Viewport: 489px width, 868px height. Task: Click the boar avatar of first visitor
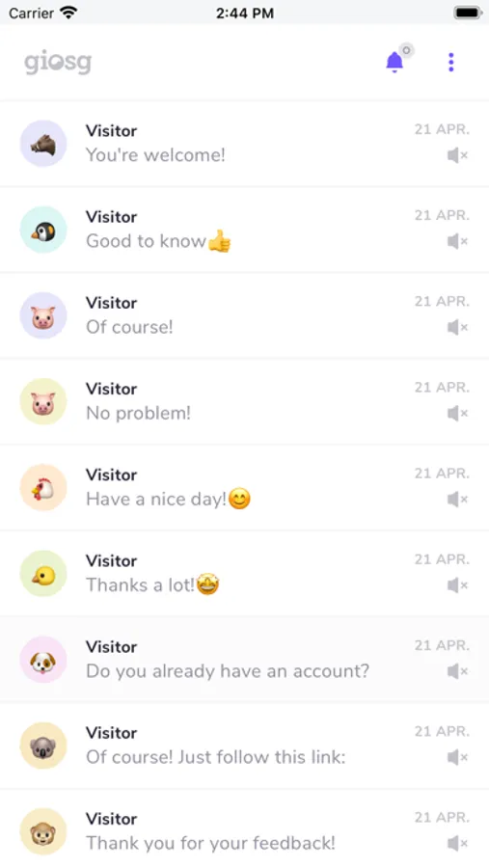(x=43, y=144)
